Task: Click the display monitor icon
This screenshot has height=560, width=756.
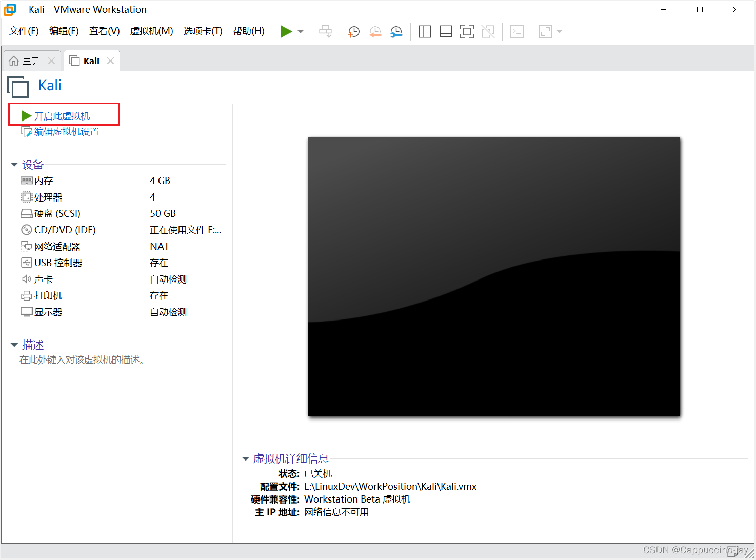Action: click(x=27, y=312)
